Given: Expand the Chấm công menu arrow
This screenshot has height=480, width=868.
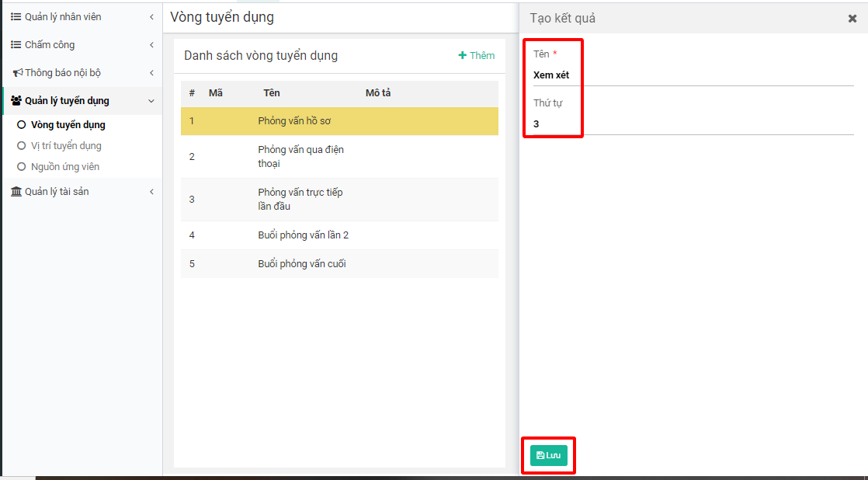Looking at the screenshot, I should [x=151, y=45].
